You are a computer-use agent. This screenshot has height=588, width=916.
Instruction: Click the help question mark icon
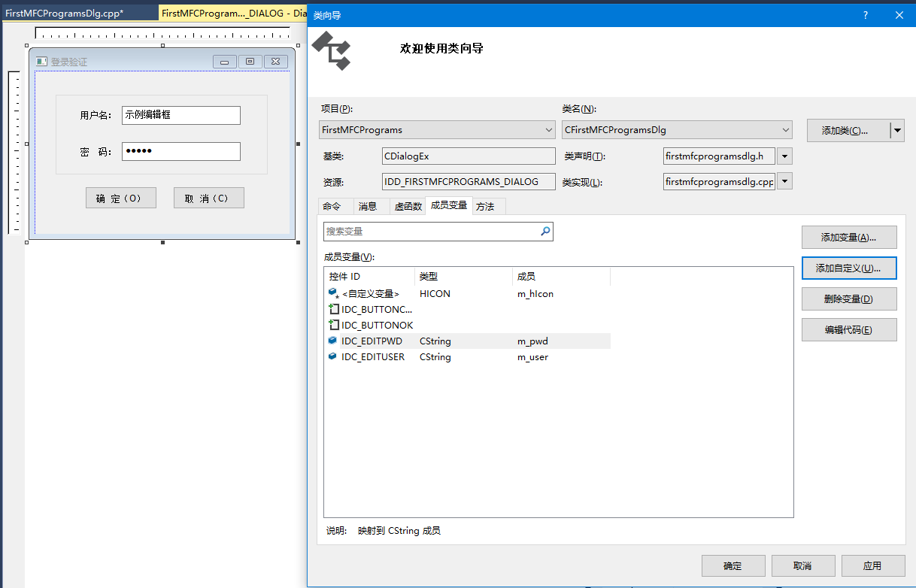pos(865,14)
